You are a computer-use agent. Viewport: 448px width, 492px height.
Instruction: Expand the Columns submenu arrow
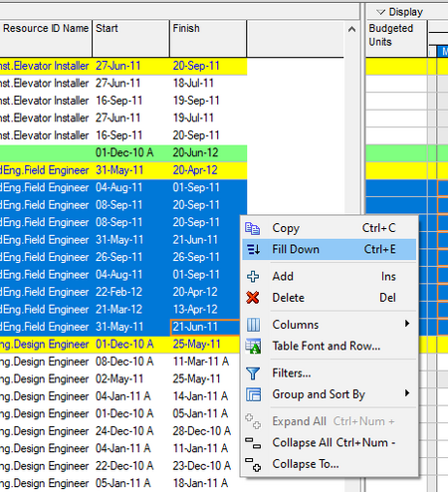(407, 324)
